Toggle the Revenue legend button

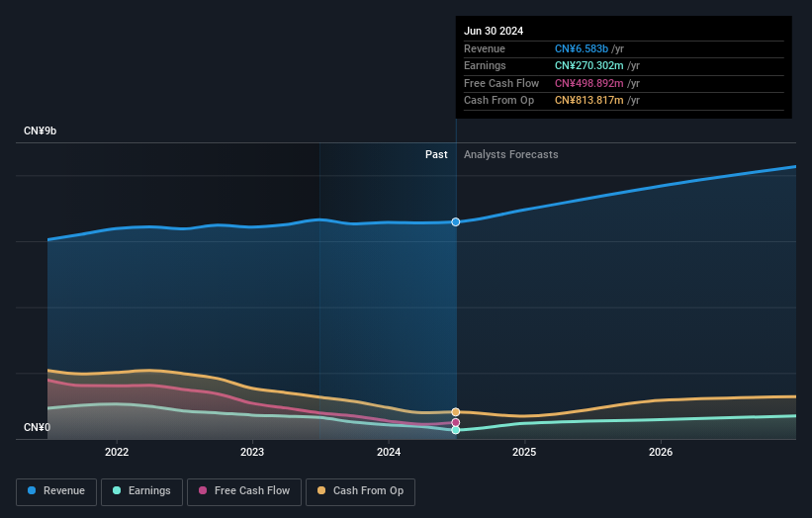click(56, 491)
